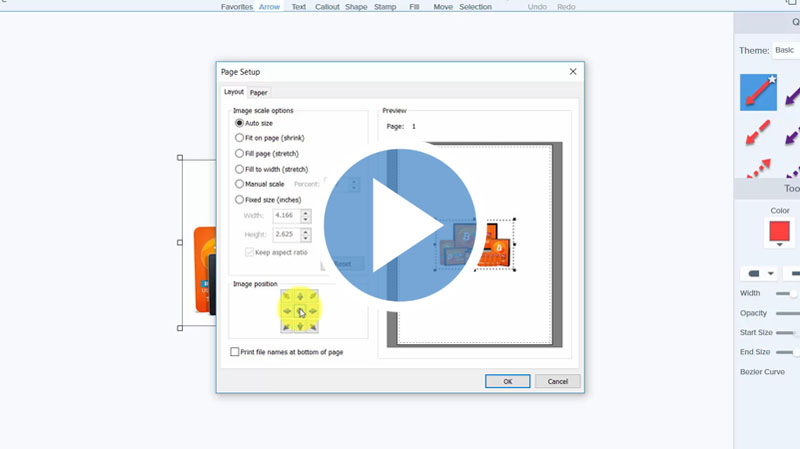This screenshot has width=800, height=449.
Task: Select the red solid arrow quick style
Action: (x=758, y=93)
